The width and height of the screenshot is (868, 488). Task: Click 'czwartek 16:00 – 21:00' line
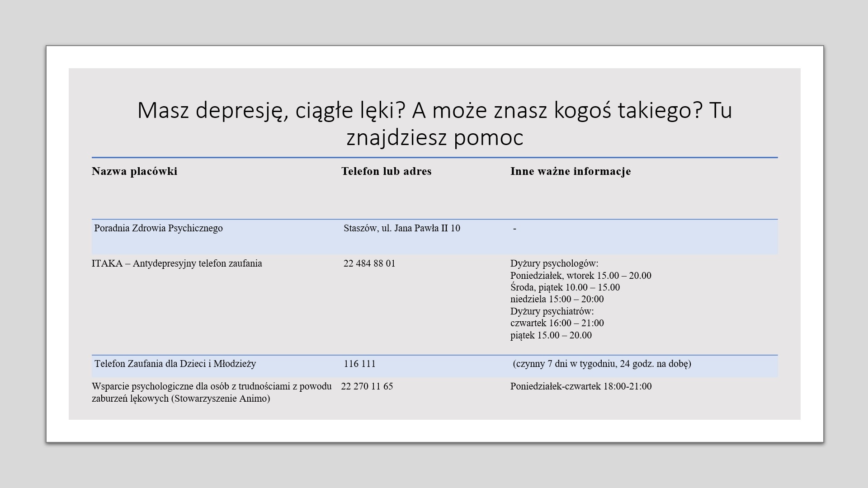click(557, 323)
